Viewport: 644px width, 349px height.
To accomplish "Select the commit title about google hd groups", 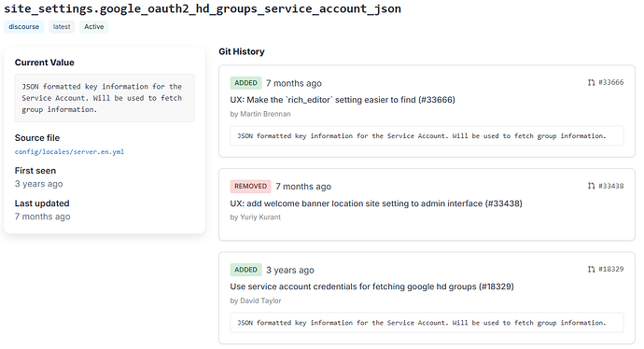I will click(x=372, y=286).
